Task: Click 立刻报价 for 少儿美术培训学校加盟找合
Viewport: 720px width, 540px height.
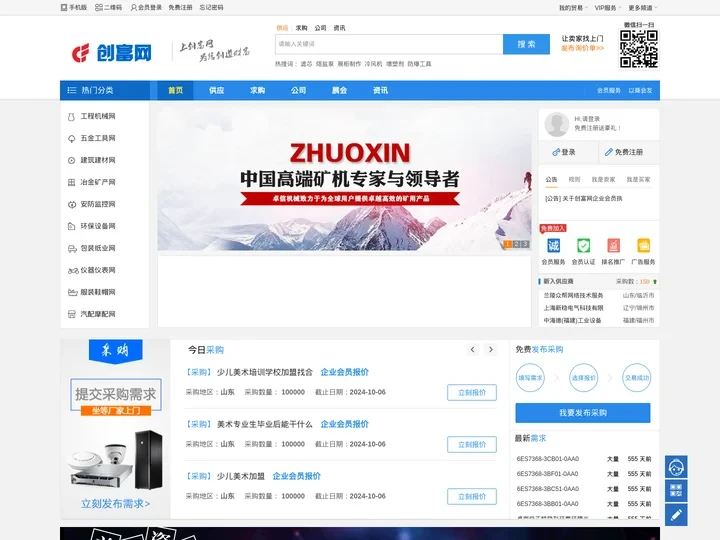Action: click(x=472, y=393)
